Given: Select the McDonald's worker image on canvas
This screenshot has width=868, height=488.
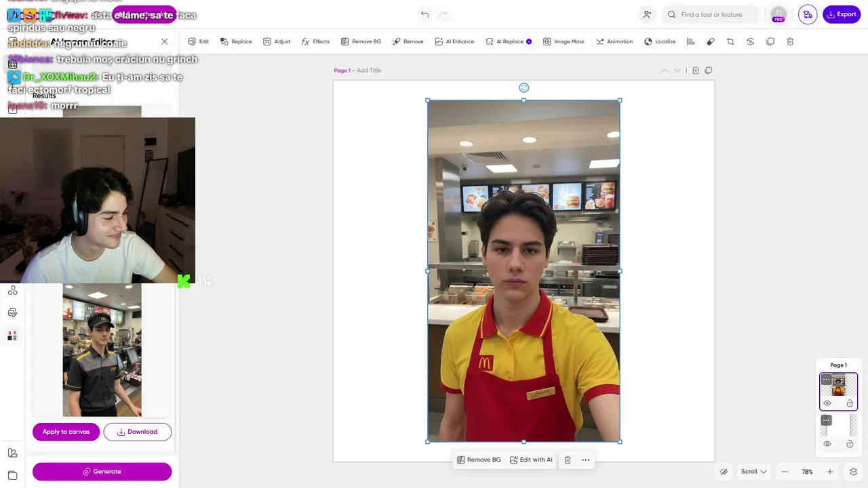Looking at the screenshot, I should (524, 271).
